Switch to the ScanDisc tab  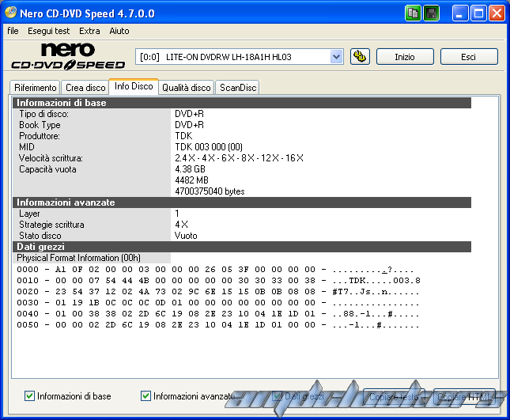pyautogui.click(x=238, y=88)
